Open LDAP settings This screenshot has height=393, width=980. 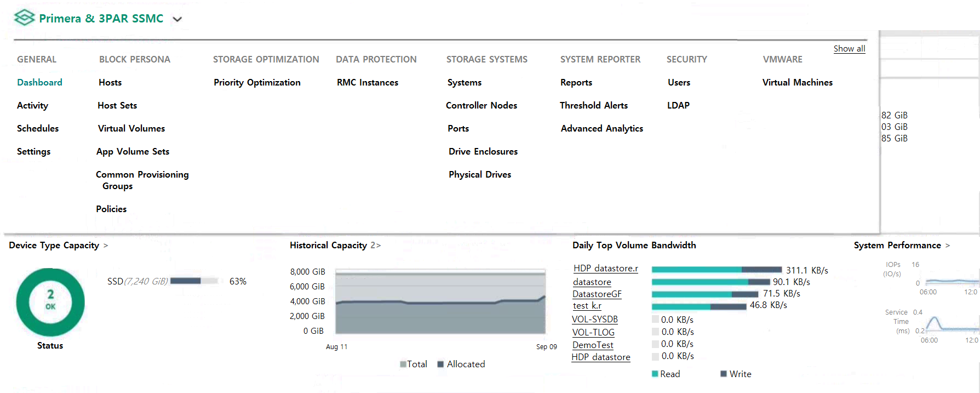pos(678,105)
